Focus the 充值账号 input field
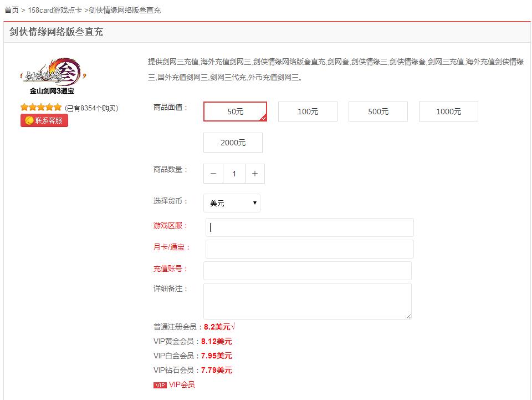 click(308, 271)
